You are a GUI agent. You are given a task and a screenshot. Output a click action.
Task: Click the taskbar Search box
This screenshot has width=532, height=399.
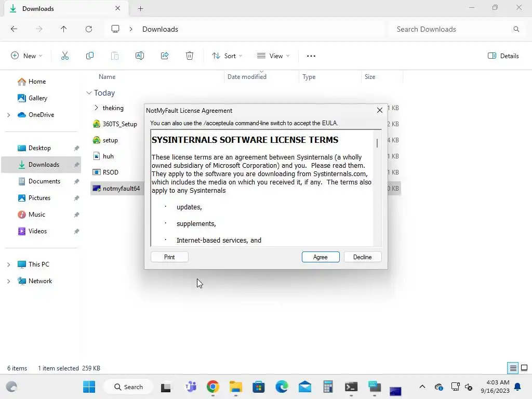[x=128, y=387]
